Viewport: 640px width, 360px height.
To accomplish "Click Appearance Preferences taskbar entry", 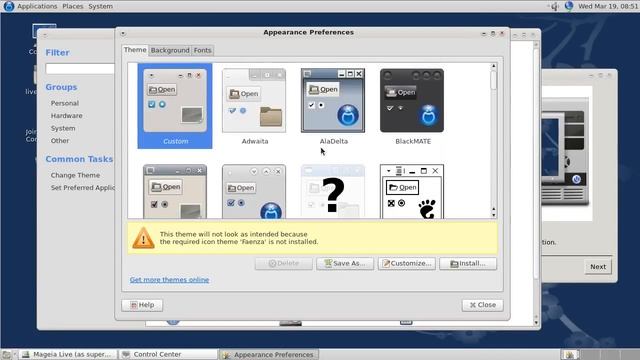I will pyautogui.click(x=269, y=354).
